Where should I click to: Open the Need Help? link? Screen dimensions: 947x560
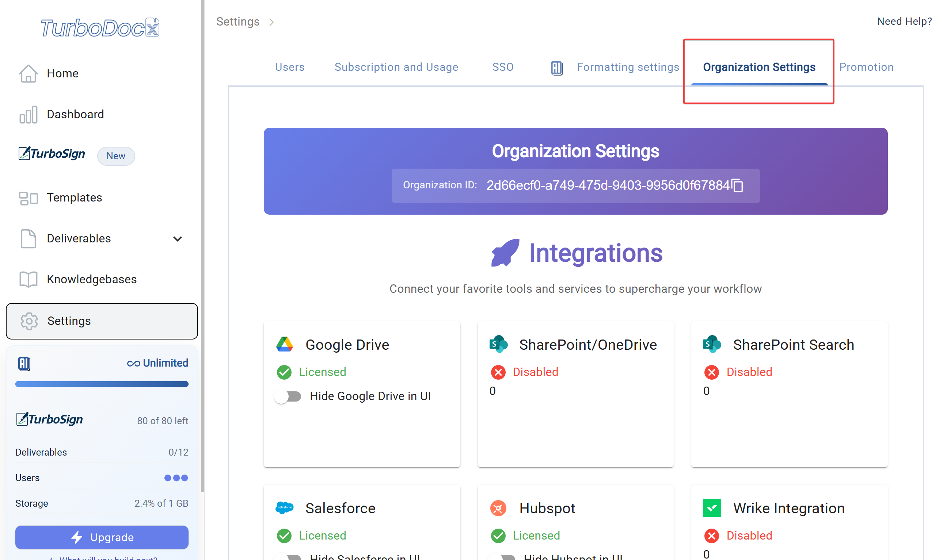pos(904,22)
